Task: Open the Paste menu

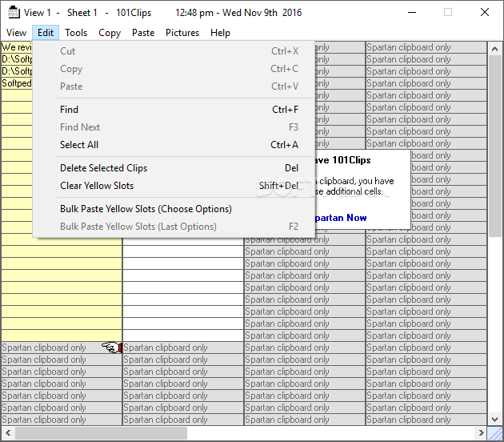Action: pyautogui.click(x=143, y=33)
